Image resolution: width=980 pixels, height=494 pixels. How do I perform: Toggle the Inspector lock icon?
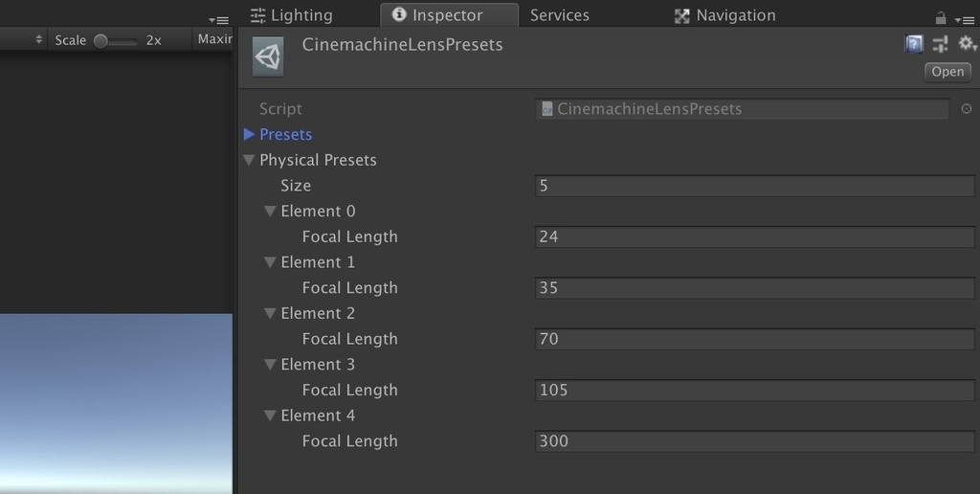[941, 18]
